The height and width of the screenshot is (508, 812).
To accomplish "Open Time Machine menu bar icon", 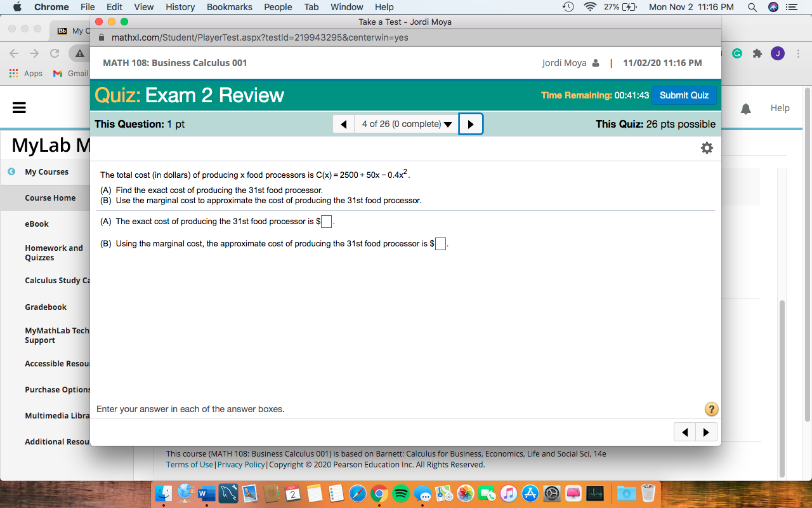I will (568, 7).
